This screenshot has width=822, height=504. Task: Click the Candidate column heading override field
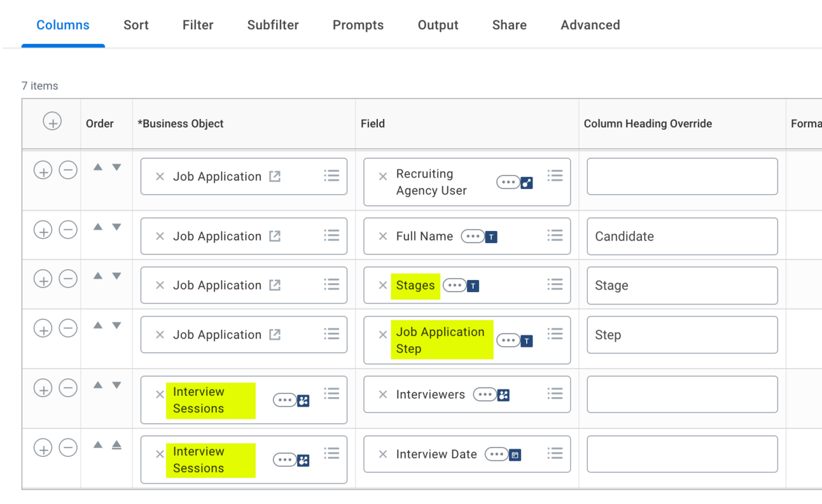tap(682, 236)
